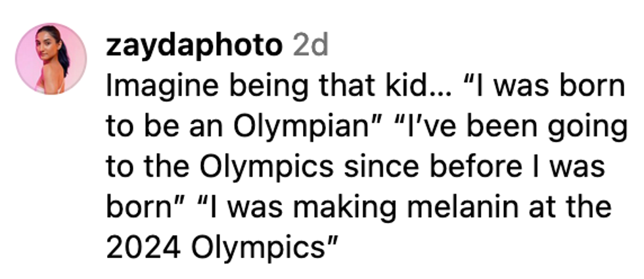
Task: Click the phrase 2024 Olympics
Action: click(x=216, y=249)
